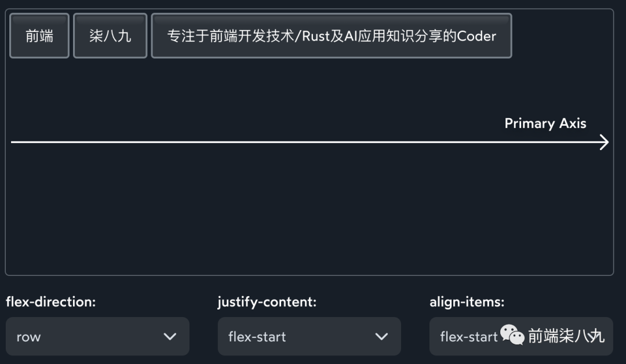626x364 pixels.
Task: Click the justify-content dropdown chevron arrow
Action: (x=381, y=336)
